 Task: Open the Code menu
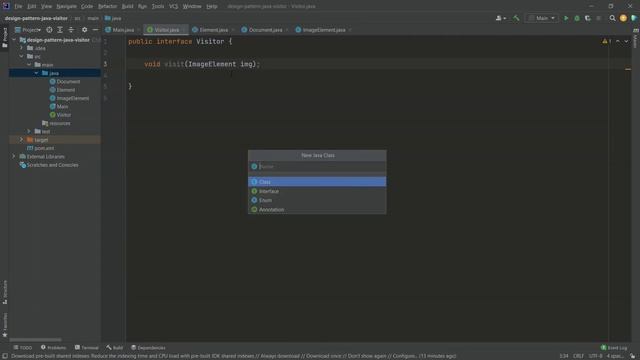coord(87,6)
